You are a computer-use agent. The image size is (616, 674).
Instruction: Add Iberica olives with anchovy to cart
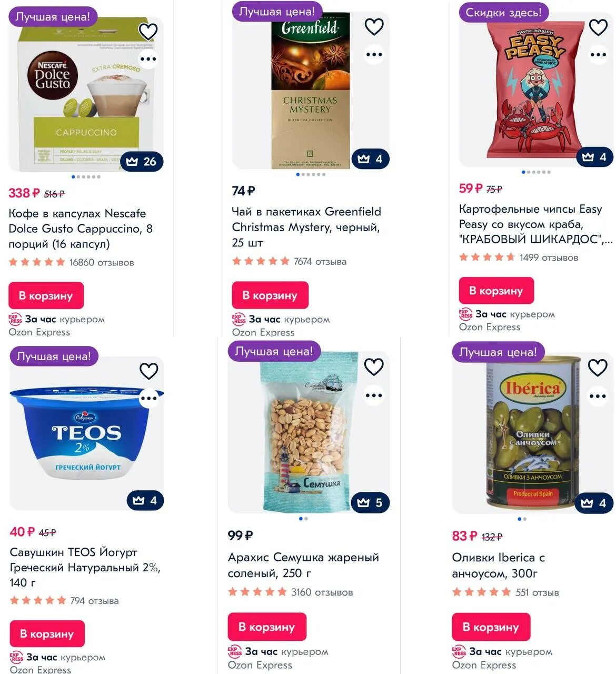click(491, 627)
